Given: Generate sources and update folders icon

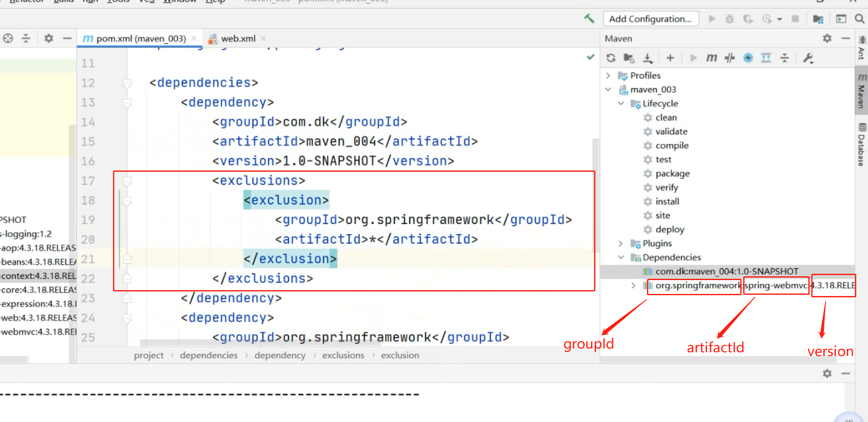Looking at the screenshot, I should pyautogui.click(x=629, y=58).
